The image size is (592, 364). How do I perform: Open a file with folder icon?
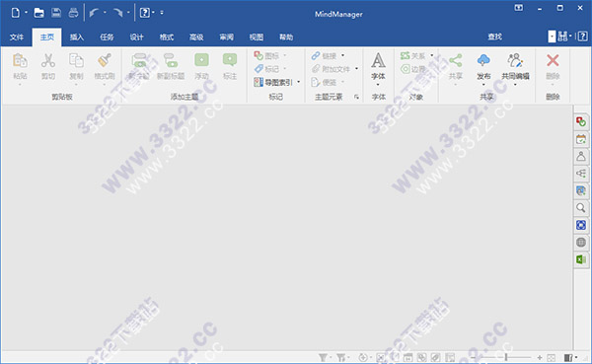coord(38,13)
